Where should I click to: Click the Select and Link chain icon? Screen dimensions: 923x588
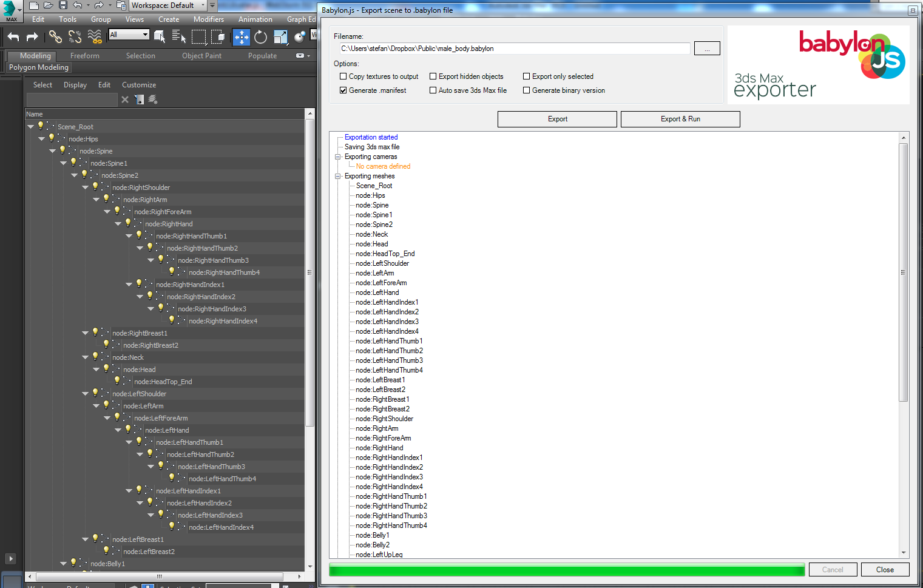(55, 38)
